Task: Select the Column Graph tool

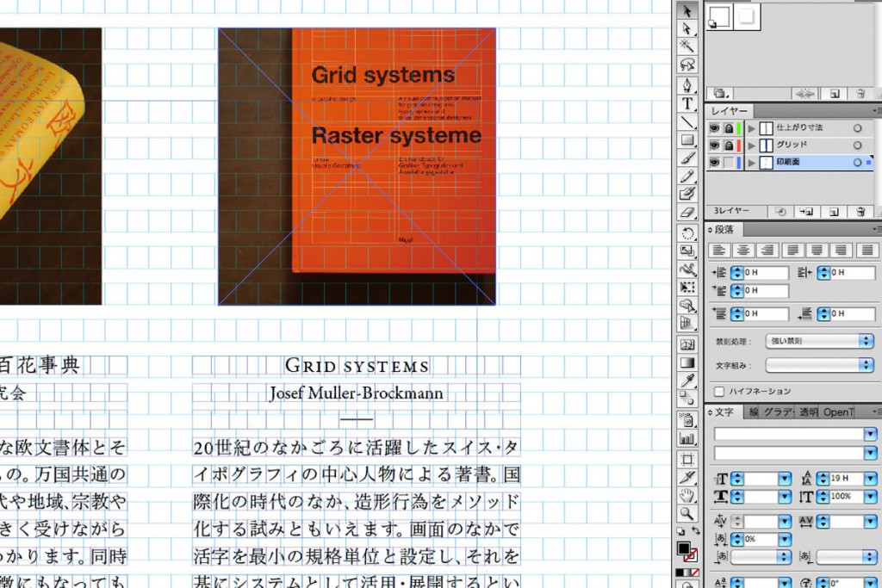Action: point(686,438)
